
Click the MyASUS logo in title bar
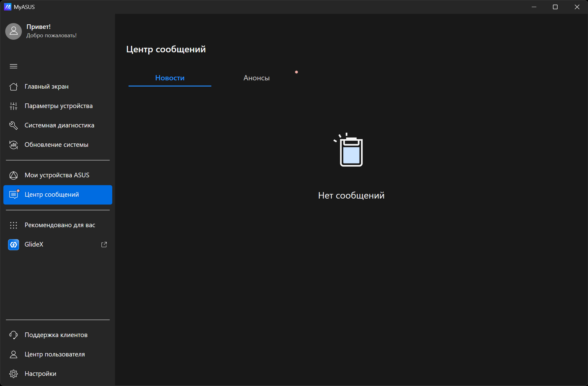point(8,7)
